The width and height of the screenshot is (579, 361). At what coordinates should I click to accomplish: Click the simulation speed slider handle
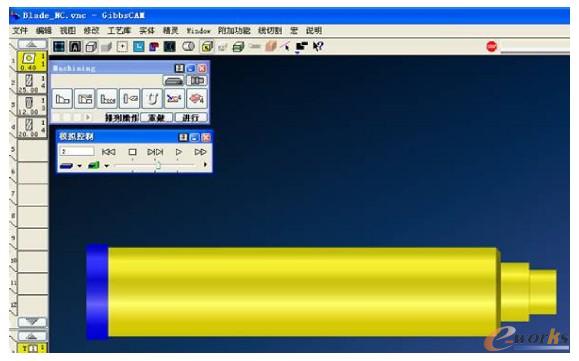(x=158, y=165)
